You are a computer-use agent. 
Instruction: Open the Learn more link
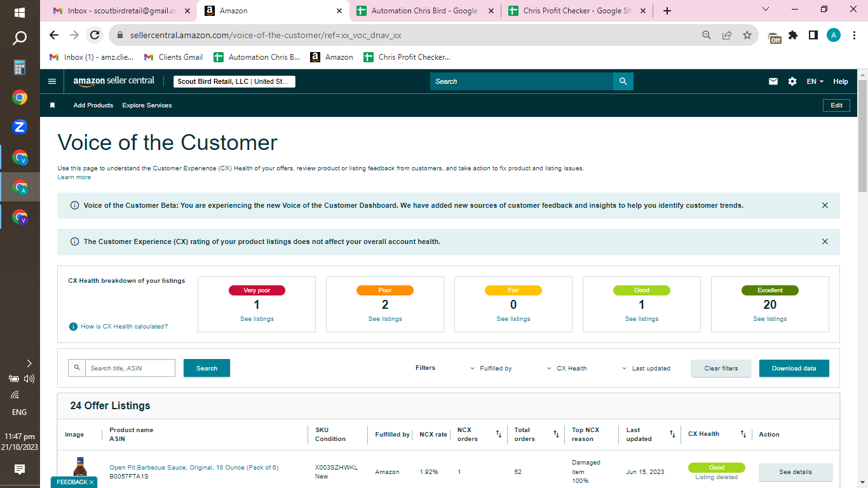click(74, 177)
